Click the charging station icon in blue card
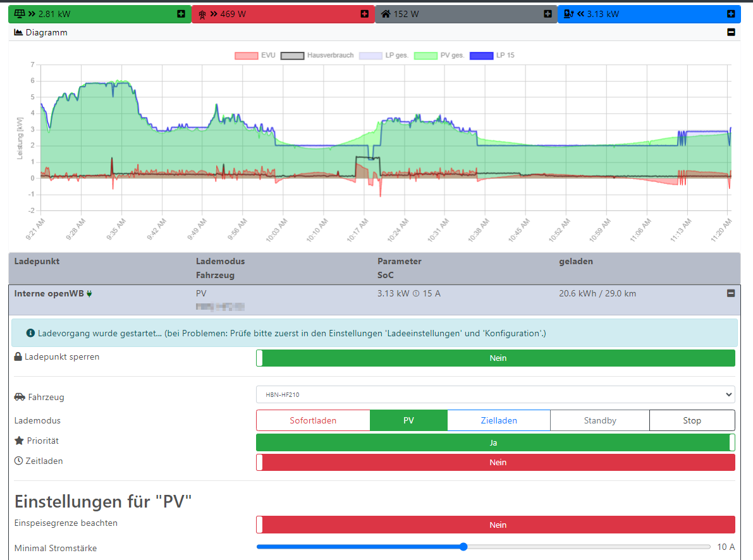 pyautogui.click(x=568, y=14)
